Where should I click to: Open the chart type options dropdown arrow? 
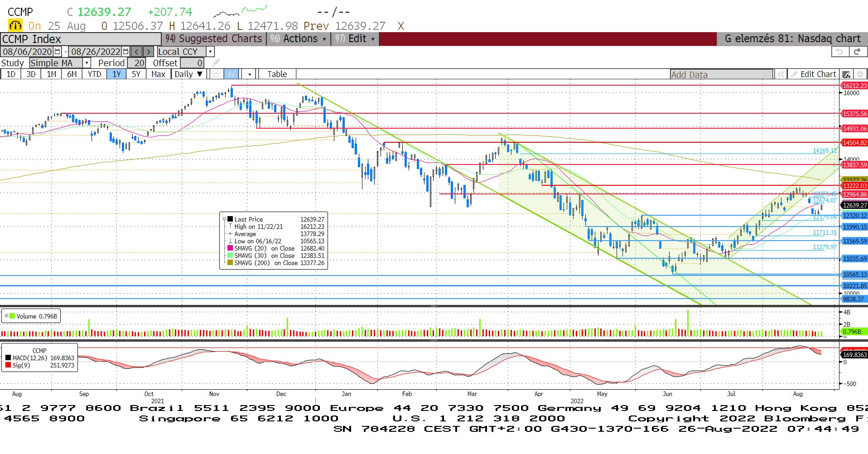click(249, 74)
